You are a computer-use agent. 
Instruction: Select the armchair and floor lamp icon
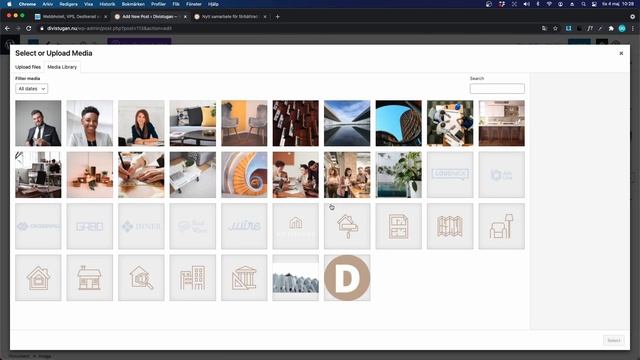click(x=501, y=226)
